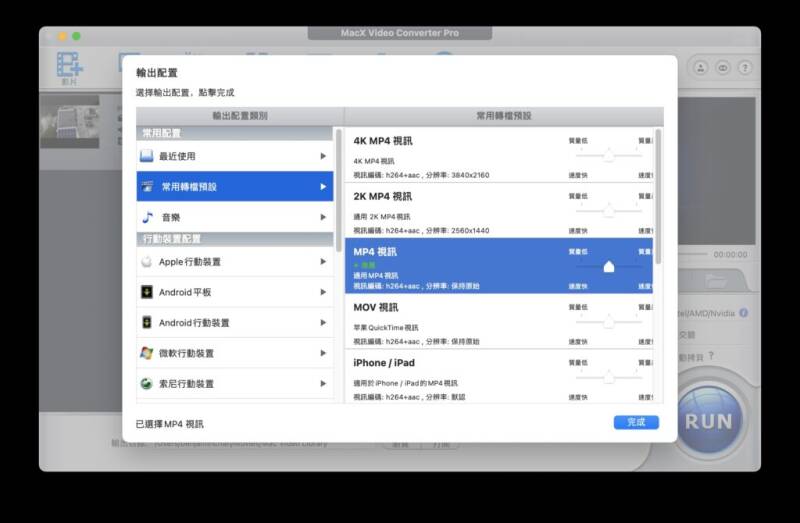
Task: Click the 輸出配置類別 column header
Action: 240,116
